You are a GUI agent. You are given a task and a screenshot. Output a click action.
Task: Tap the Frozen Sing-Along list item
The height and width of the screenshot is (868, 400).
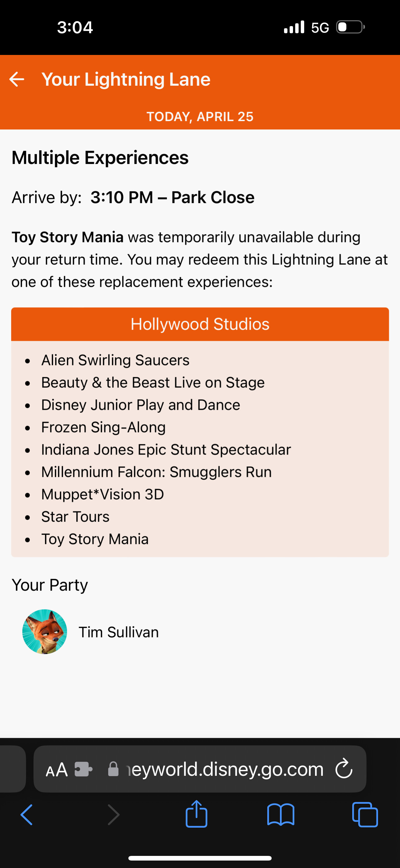tap(103, 427)
